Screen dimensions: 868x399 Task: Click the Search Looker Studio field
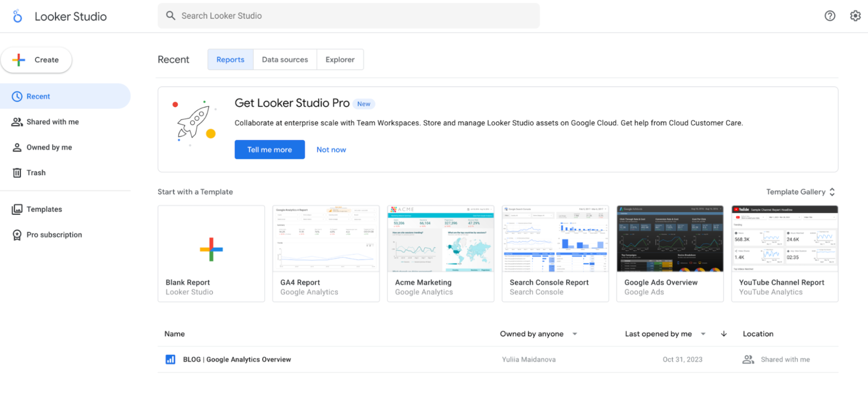coord(349,16)
